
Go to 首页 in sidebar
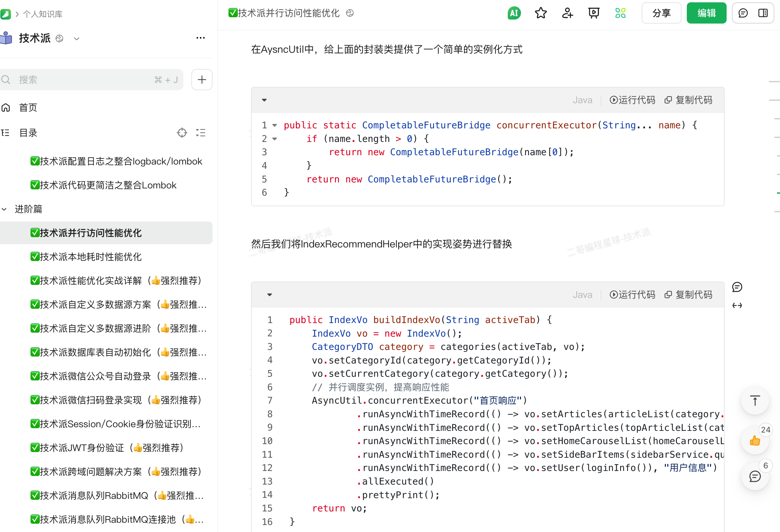[x=28, y=107]
